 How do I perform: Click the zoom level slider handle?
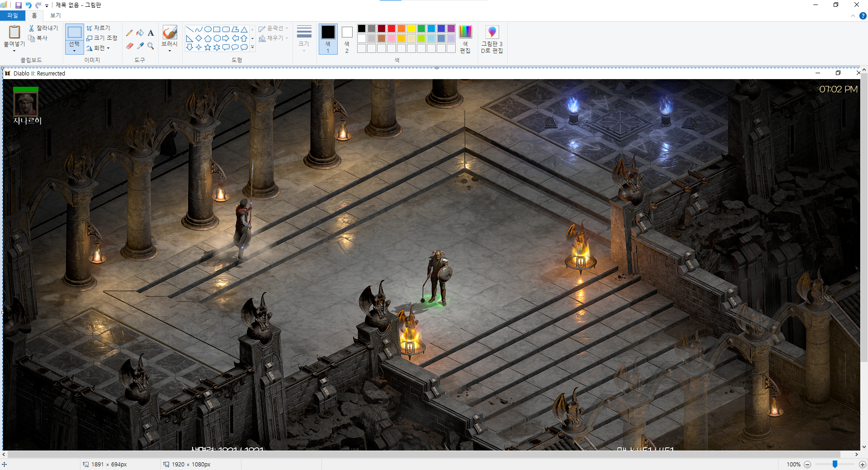click(x=835, y=464)
